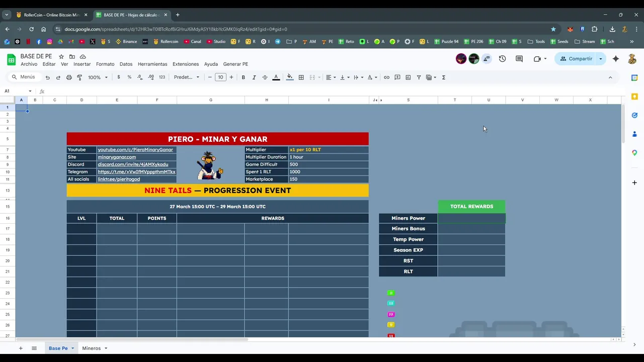This screenshot has height=362, width=644.
Task: Open the text color picker
Action: point(276,77)
